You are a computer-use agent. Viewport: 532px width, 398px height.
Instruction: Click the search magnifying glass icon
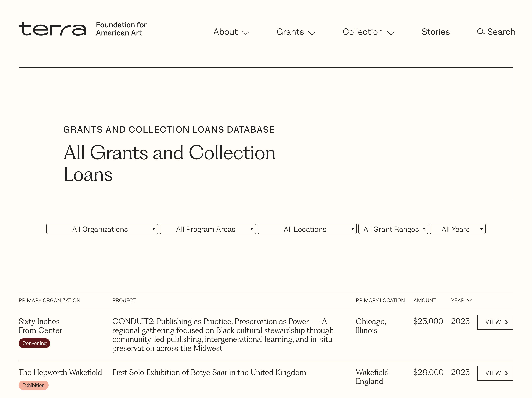480,31
